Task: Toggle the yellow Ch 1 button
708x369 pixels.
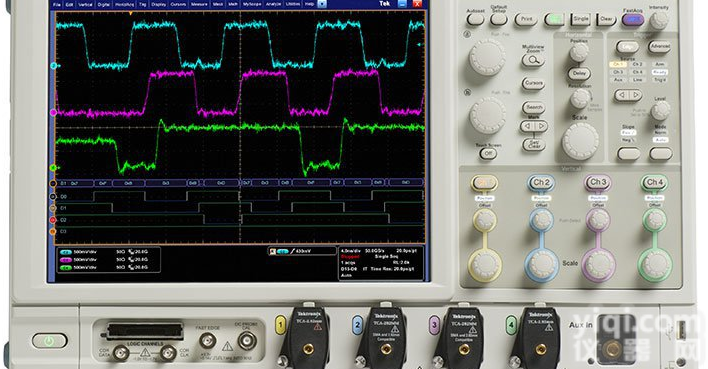Action: click(x=484, y=183)
